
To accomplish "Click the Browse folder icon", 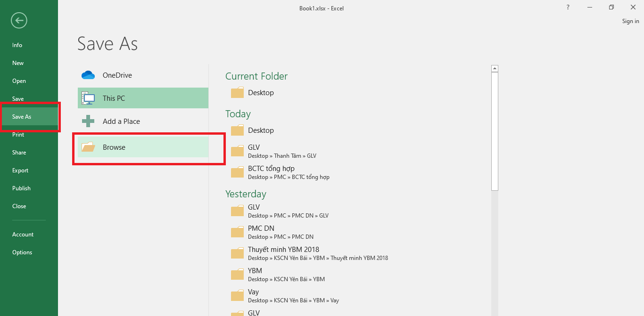I will [x=88, y=147].
